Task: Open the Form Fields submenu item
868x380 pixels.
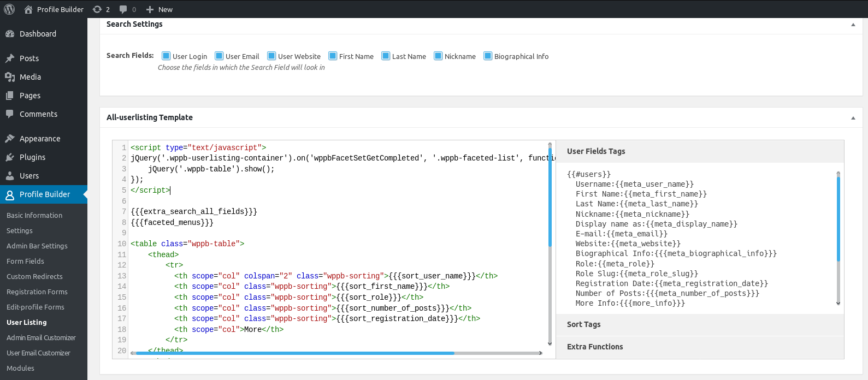Action: tap(25, 262)
